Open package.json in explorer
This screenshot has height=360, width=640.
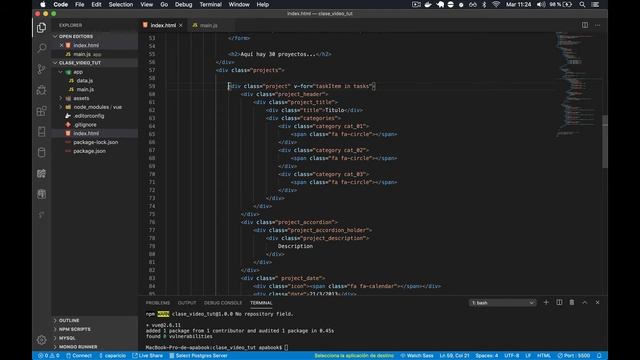89,151
